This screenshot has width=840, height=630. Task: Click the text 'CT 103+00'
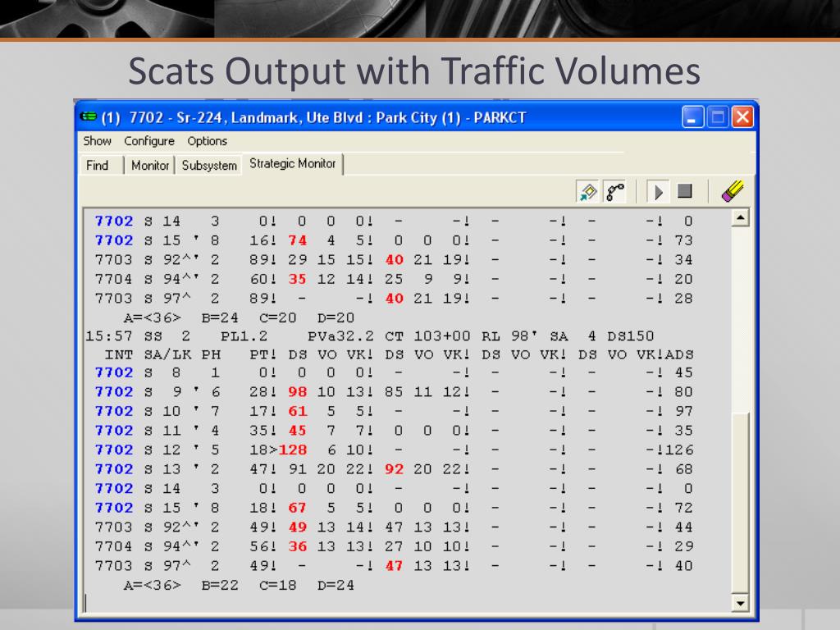427,336
